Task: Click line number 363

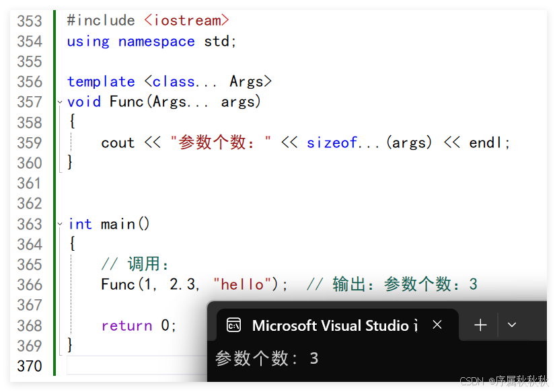Action: pos(30,224)
